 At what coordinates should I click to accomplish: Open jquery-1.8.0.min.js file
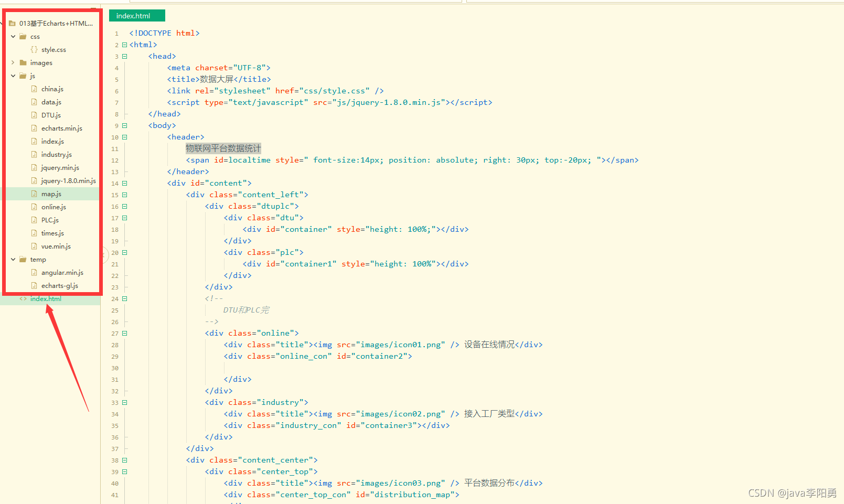click(x=69, y=181)
